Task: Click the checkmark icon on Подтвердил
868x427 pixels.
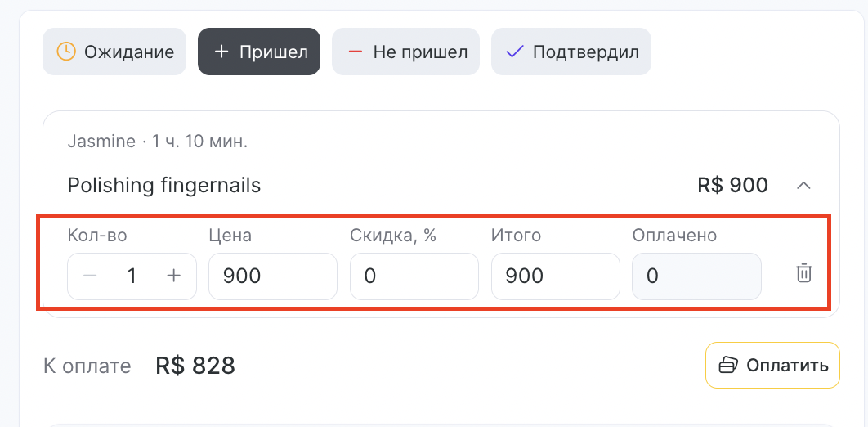Action: click(515, 52)
